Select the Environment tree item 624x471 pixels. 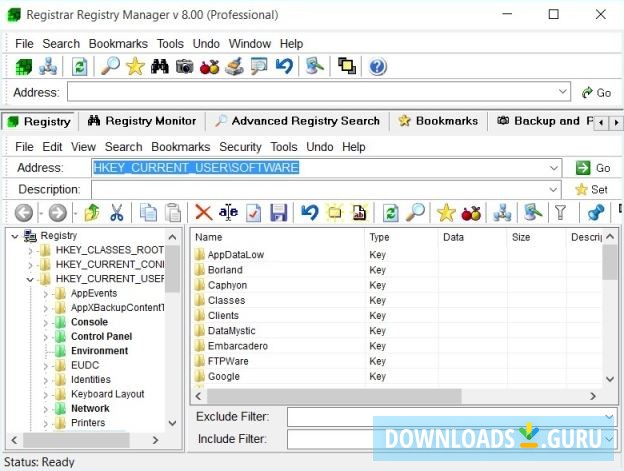click(x=99, y=351)
